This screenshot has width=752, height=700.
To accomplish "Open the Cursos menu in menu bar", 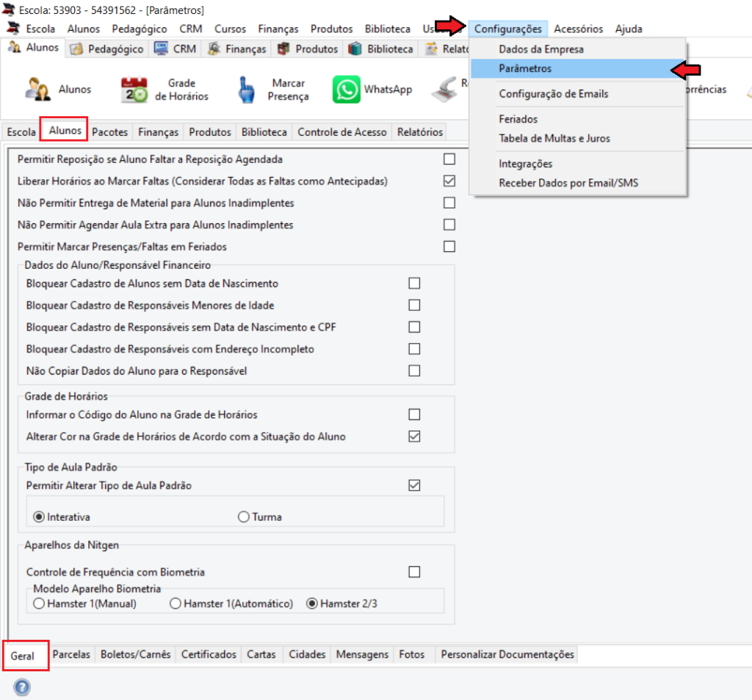I will click(x=230, y=29).
